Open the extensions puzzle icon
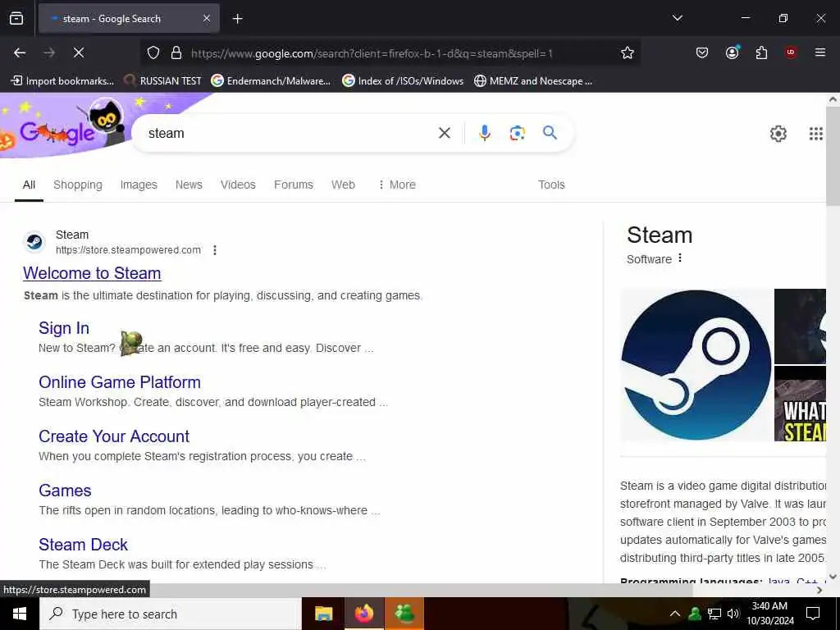The width and height of the screenshot is (840, 630). coord(761,52)
